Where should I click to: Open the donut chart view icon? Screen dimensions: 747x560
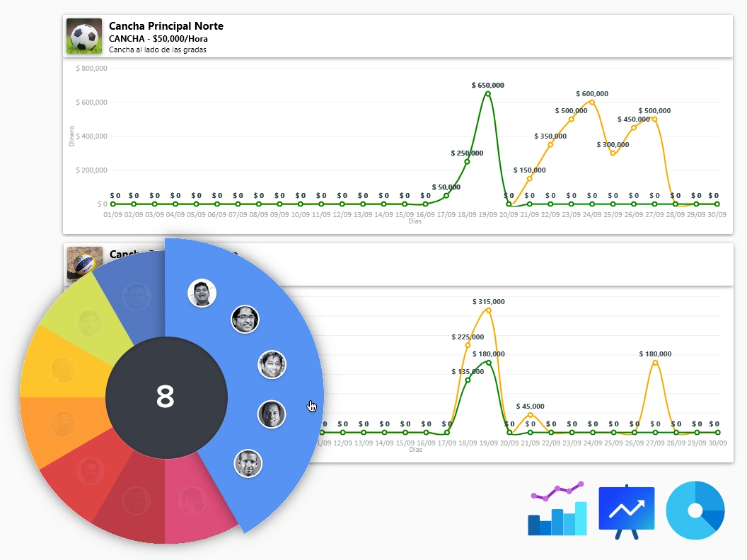point(695,510)
